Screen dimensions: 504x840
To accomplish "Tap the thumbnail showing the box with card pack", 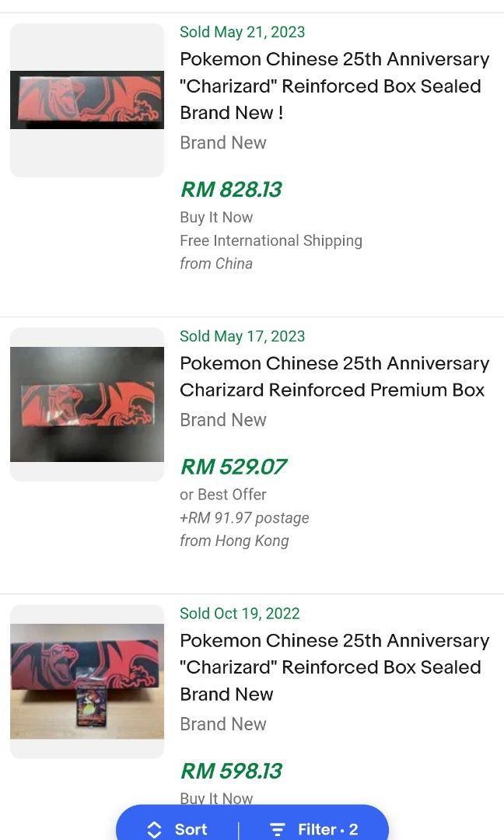I will pyautogui.click(x=86, y=681).
